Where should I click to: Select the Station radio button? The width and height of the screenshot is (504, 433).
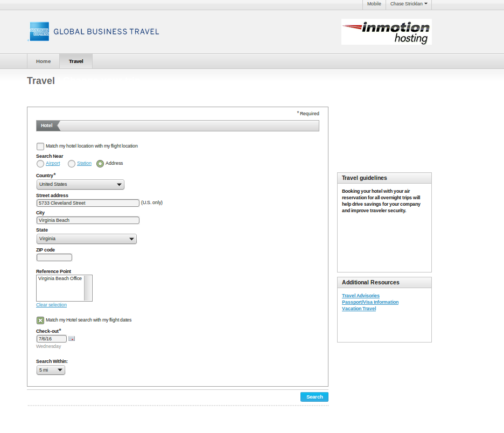[71, 164]
